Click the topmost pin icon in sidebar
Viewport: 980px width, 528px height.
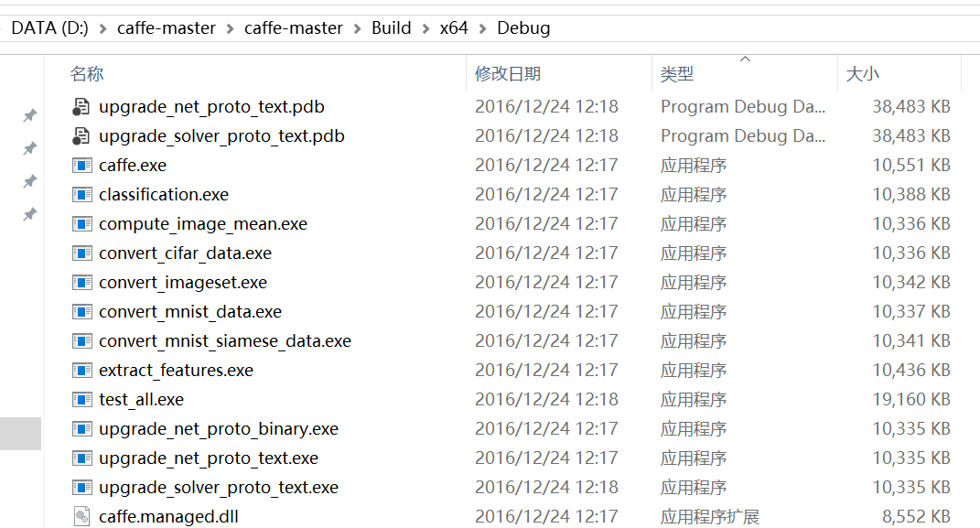tap(29, 115)
